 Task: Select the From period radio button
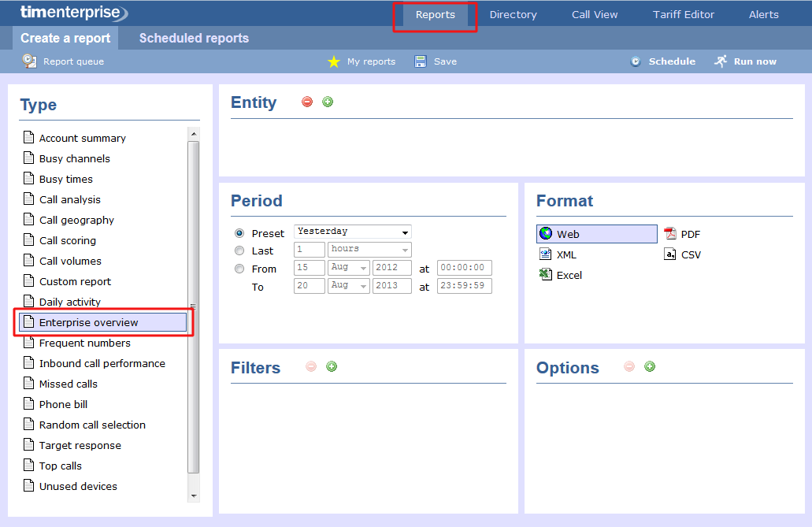[239, 269]
